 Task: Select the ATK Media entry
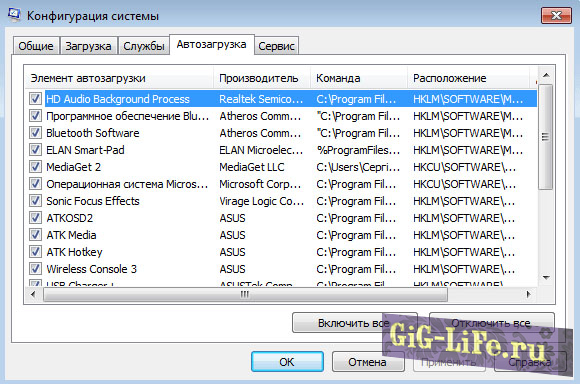pyautogui.click(x=71, y=235)
